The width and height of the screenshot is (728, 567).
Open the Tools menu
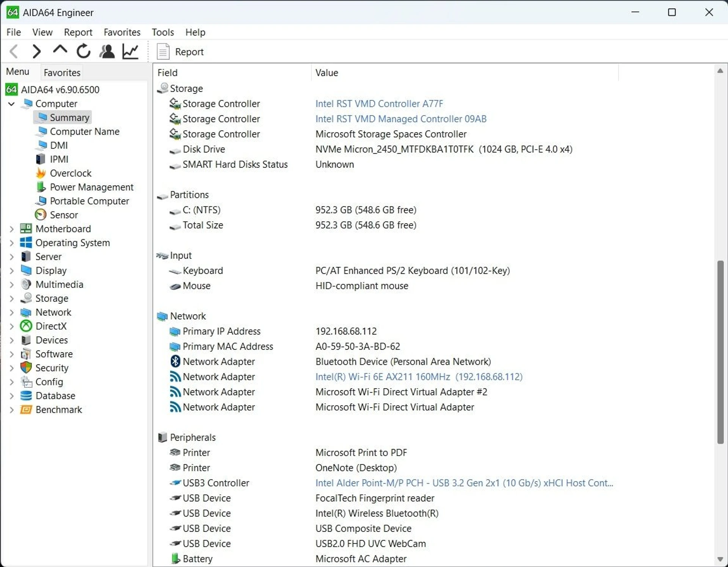click(163, 32)
